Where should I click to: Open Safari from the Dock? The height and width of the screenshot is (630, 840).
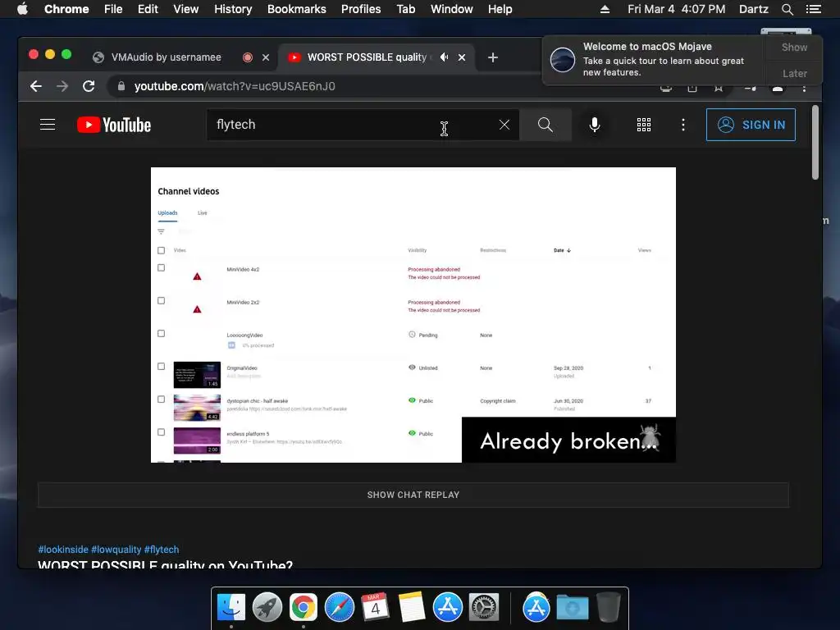[339, 608]
